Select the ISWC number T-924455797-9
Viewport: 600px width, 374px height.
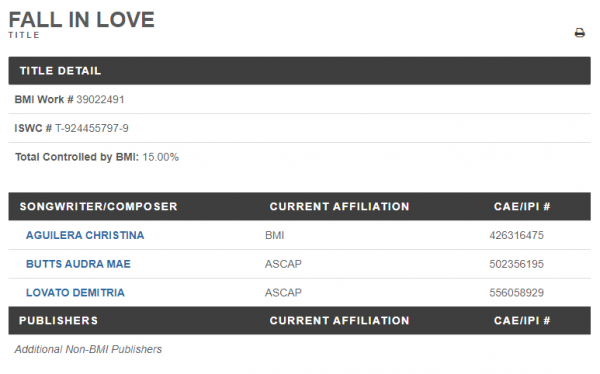tap(92, 128)
